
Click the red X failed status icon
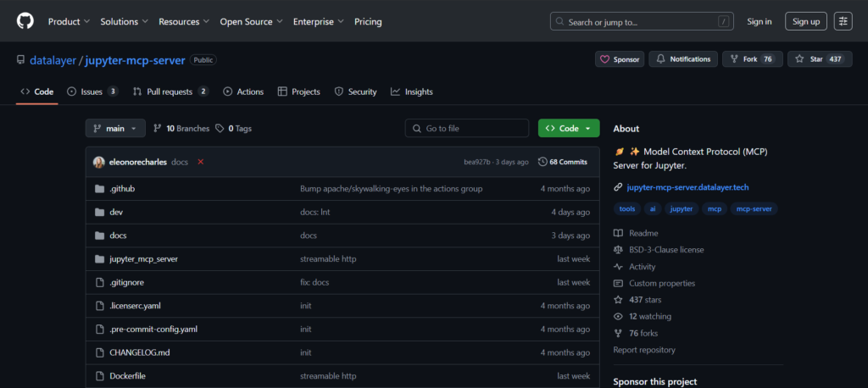tap(200, 162)
